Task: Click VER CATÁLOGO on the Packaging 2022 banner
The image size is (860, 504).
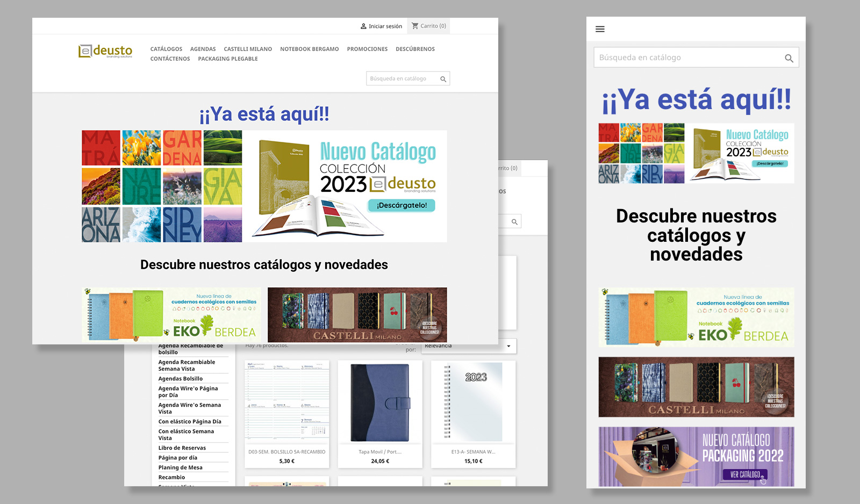Action: point(745,474)
